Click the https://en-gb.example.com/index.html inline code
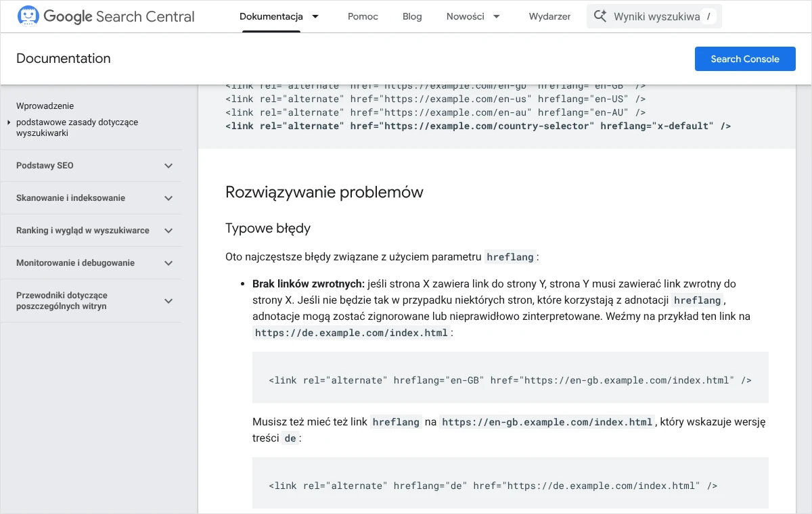 (547, 422)
